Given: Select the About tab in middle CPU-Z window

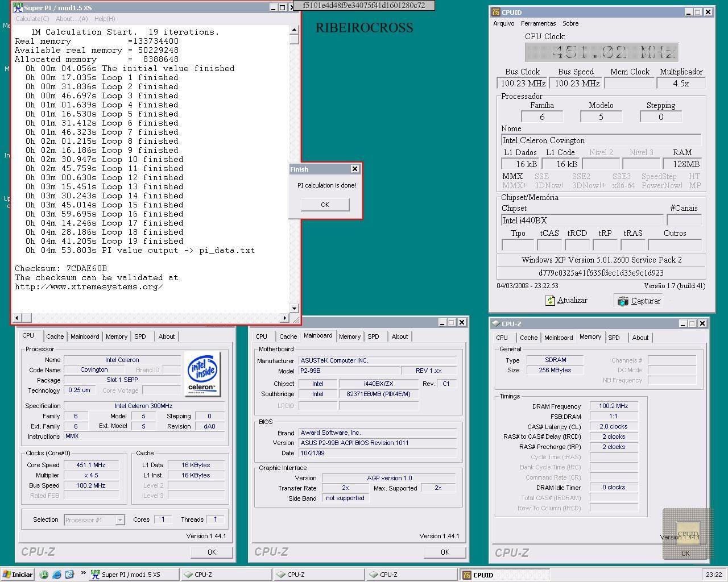Looking at the screenshot, I should click(400, 336).
